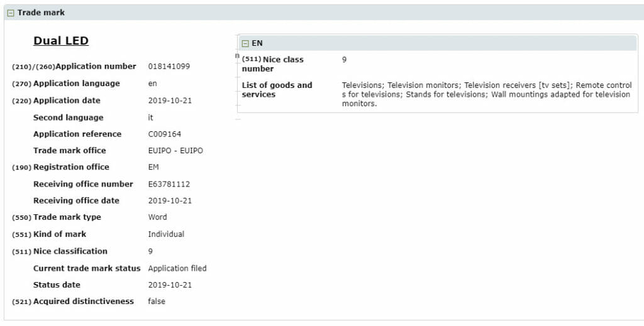Click the Current trade mark status label

point(87,269)
